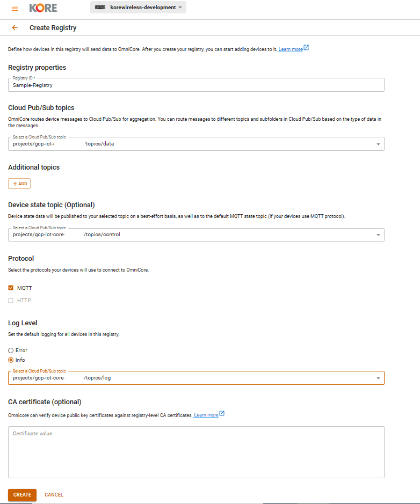Click the plus icon on the ADD button
The width and height of the screenshot is (420, 504).
(x=15, y=184)
